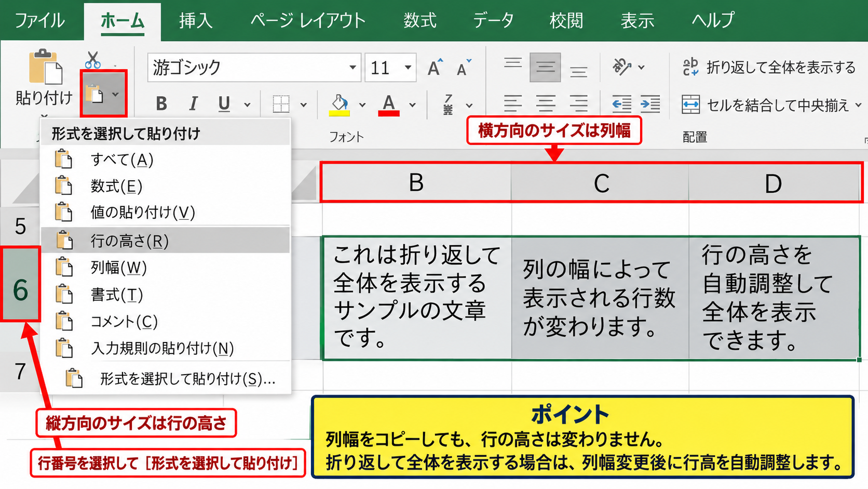868x489 pixels.
Task: Toggle italic formatting I
Action: [x=193, y=104]
